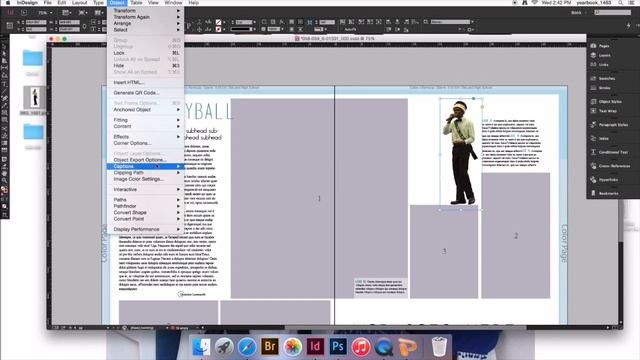This screenshot has height=360, width=640.
Task: Open Finder from the Dock
Action: click(x=201, y=347)
